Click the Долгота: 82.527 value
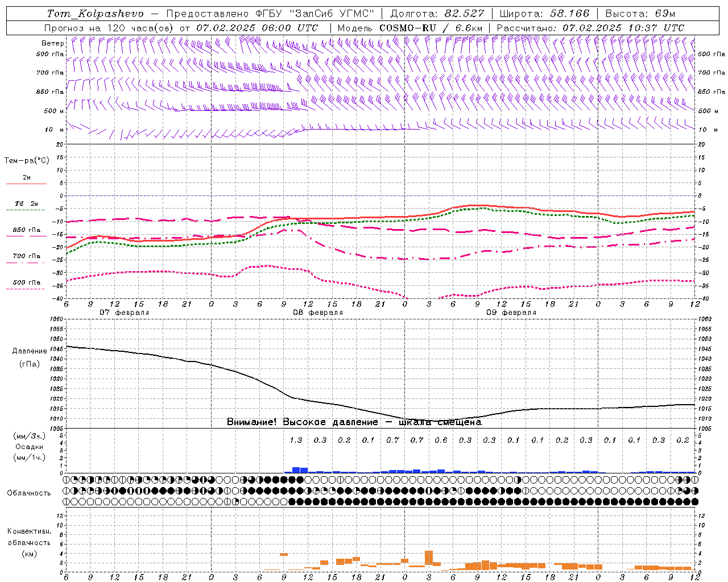The height and width of the screenshot is (582, 728). (x=437, y=13)
